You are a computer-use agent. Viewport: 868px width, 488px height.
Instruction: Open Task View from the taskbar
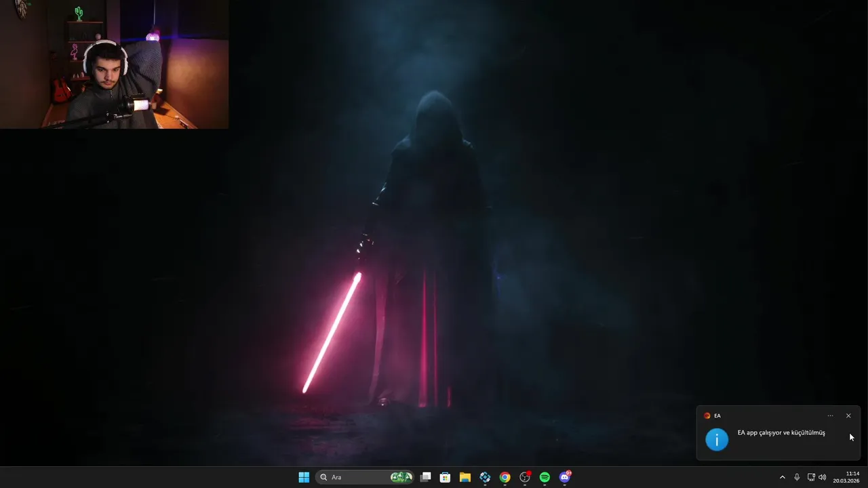(x=425, y=477)
